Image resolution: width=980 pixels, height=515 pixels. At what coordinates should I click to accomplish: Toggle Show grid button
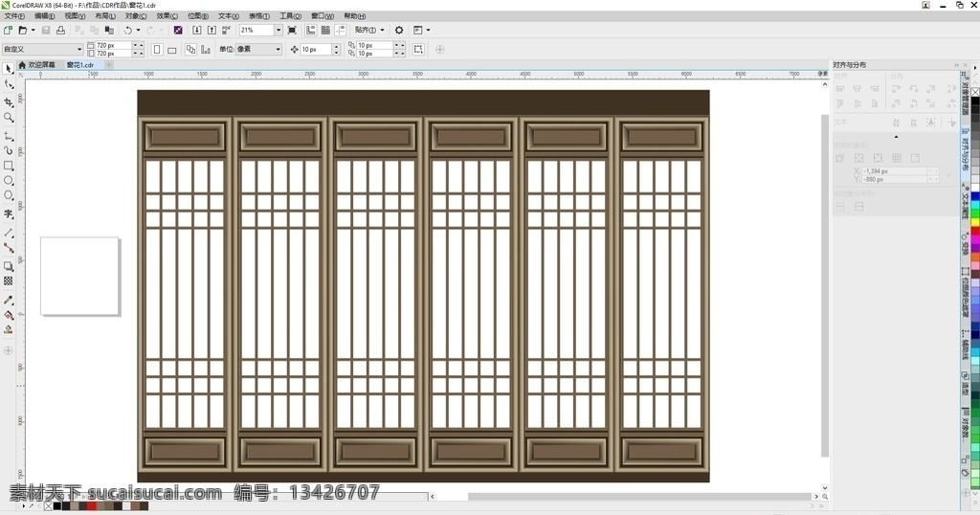point(325,30)
